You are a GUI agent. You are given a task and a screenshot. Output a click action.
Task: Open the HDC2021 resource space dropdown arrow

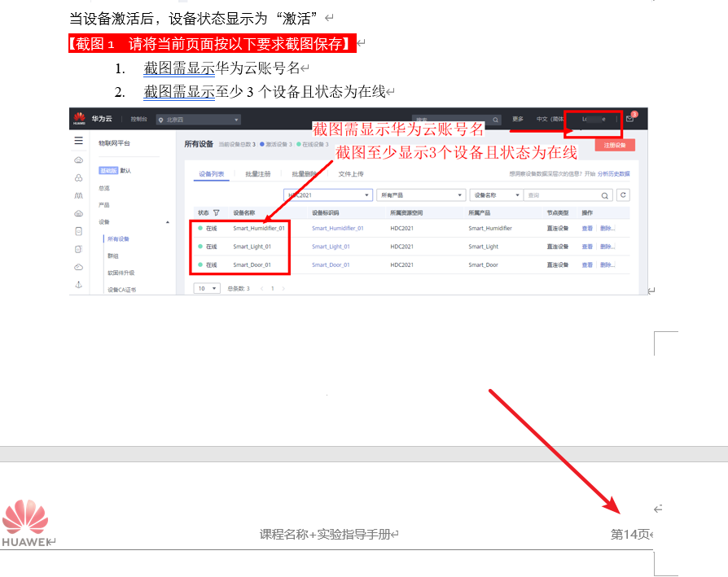(366, 195)
